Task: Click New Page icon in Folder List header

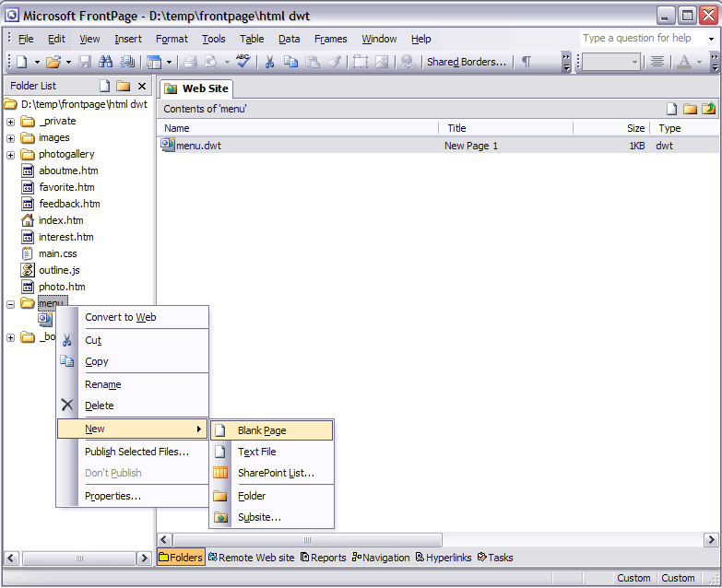Action: (105, 86)
